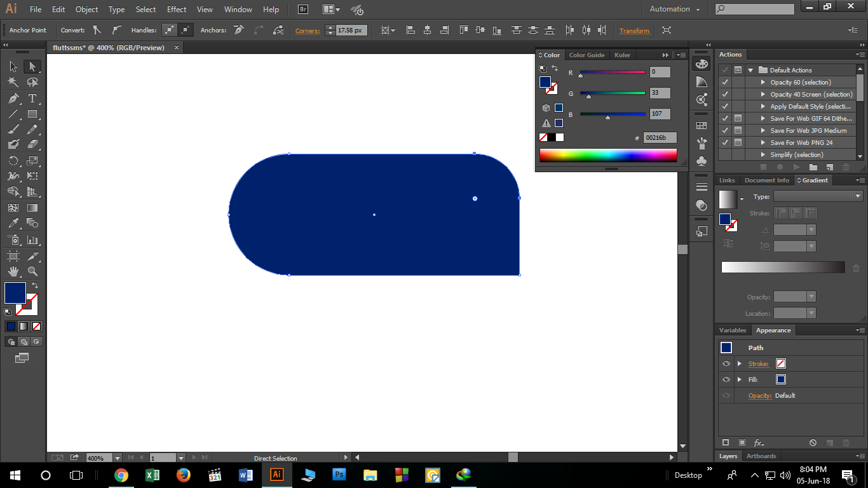Toggle checkmark for Apply Default Style action
The image size is (868, 488).
coord(725,106)
